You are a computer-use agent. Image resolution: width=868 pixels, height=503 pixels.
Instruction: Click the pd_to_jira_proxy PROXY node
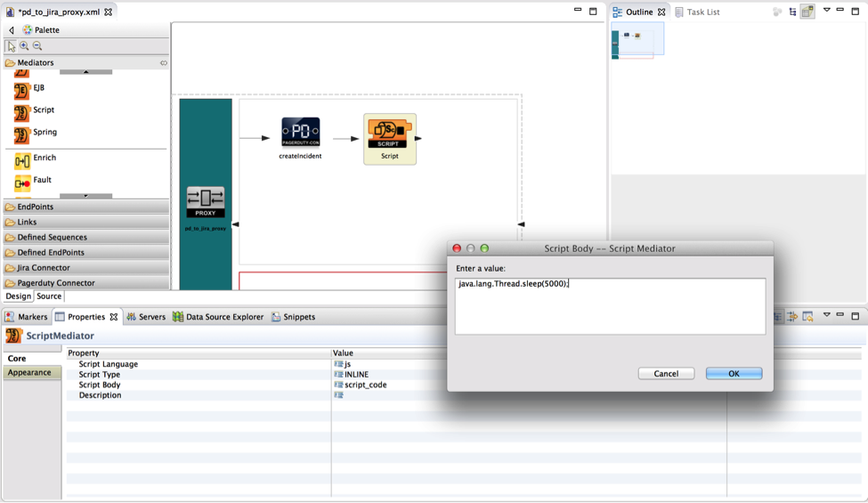[x=206, y=202]
